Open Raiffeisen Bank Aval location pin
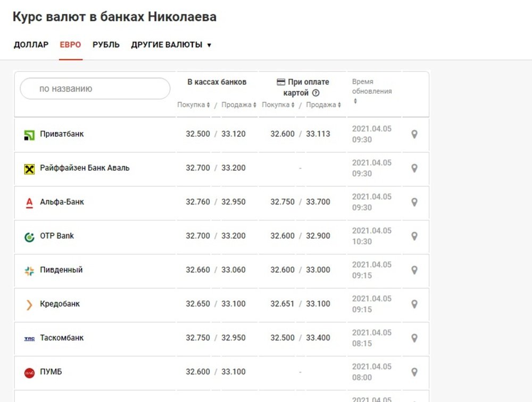 pyautogui.click(x=414, y=168)
